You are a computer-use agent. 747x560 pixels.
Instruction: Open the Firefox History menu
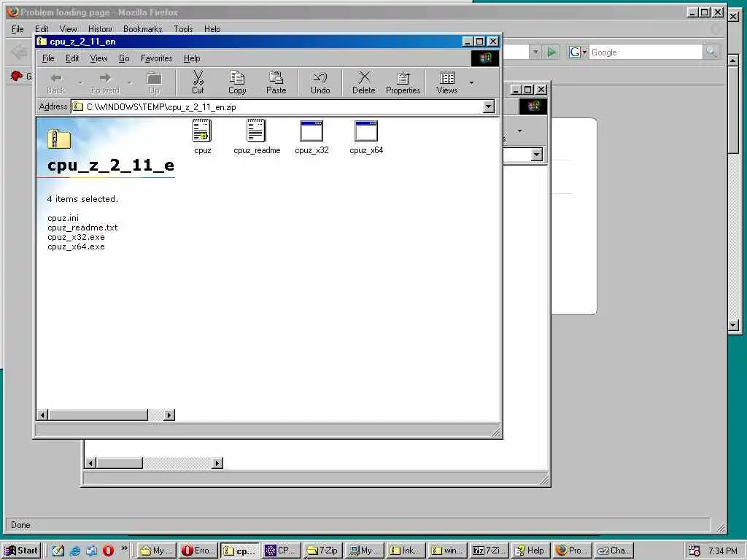point(100,29)
